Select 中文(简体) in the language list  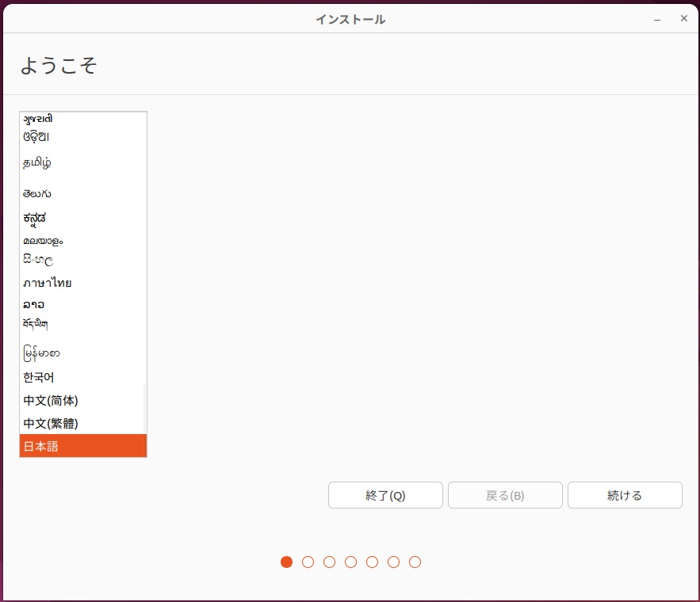[83, 401]
